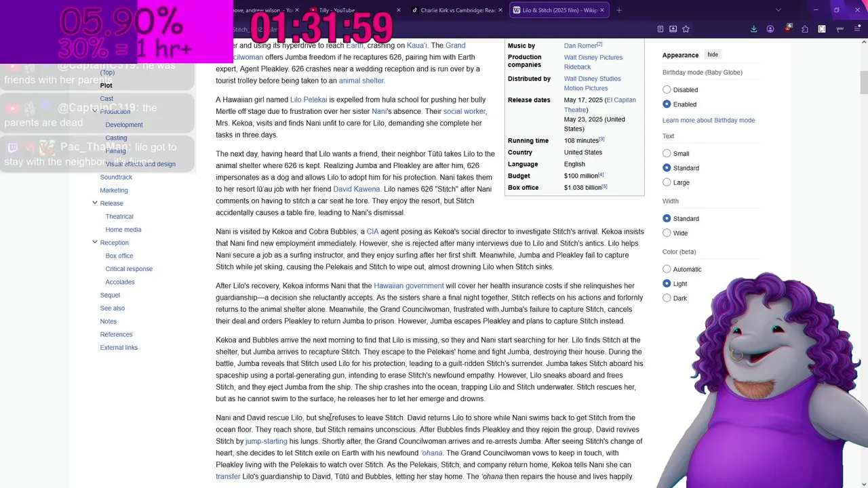This screenshot has height=488, width=868.
Task: Go to Critical response subsection in contents
Action: click(x=129, y=269)
